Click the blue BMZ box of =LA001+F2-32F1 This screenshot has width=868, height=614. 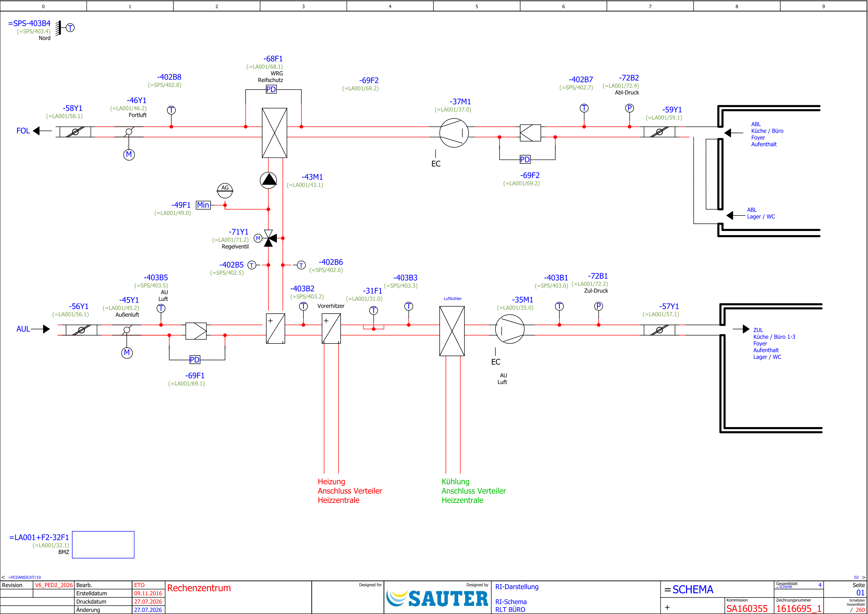click(x=103, y=545)
